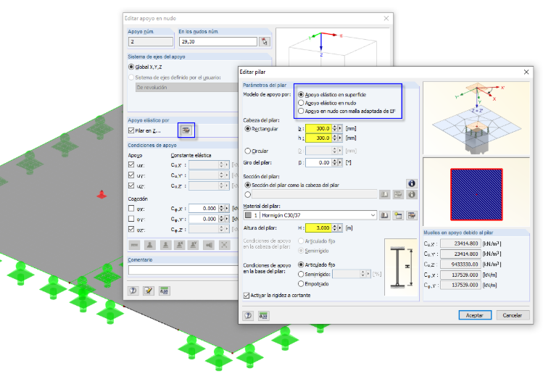Click the Comentario text field
This screenshot has height=392, width=551.
pos(183,270)
